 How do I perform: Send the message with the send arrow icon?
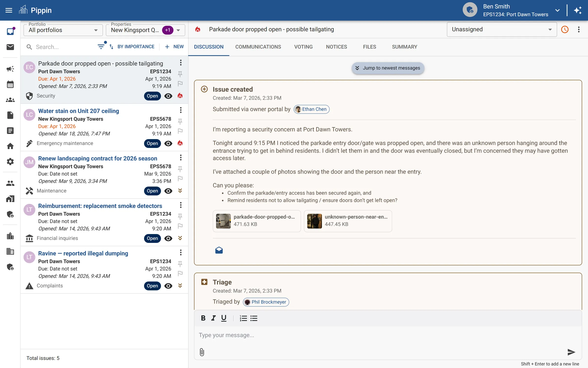pos(571,352)
